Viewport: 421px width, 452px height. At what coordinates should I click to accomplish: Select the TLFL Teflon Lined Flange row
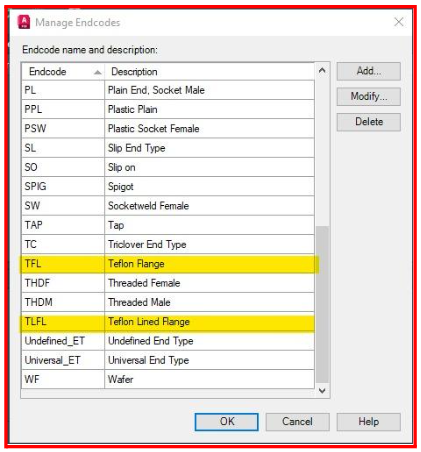tap(168, 322)
